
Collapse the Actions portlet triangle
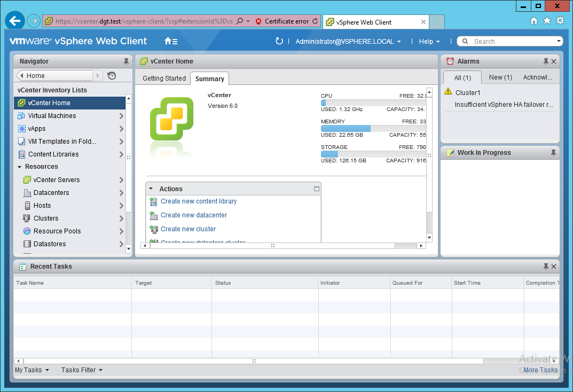pyautogui.click(x=151, y=189)
